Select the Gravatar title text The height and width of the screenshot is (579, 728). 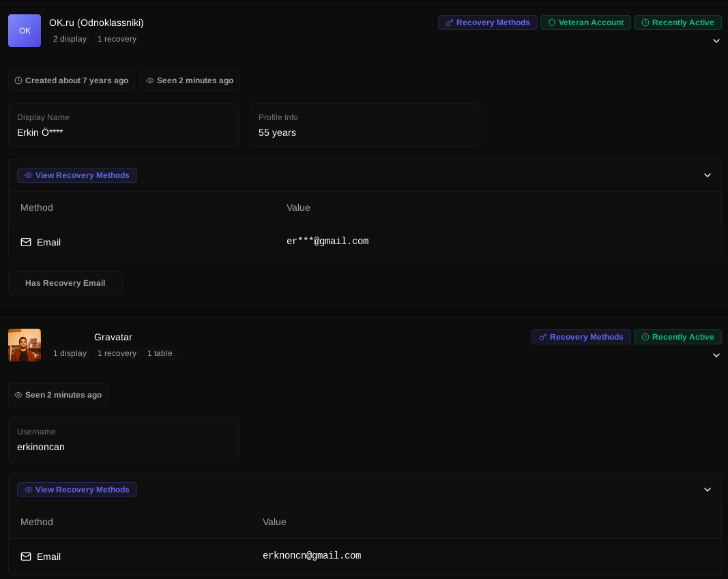click(x=113, y=338)
